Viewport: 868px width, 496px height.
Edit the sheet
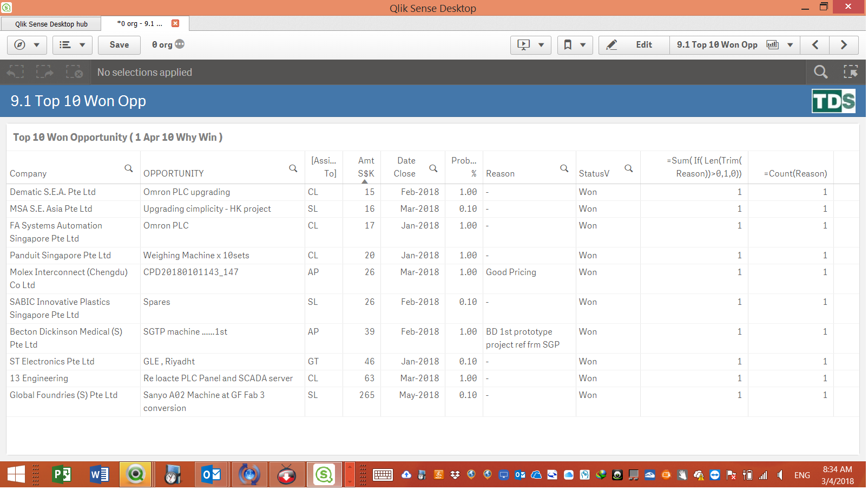[x=634, y=45]
